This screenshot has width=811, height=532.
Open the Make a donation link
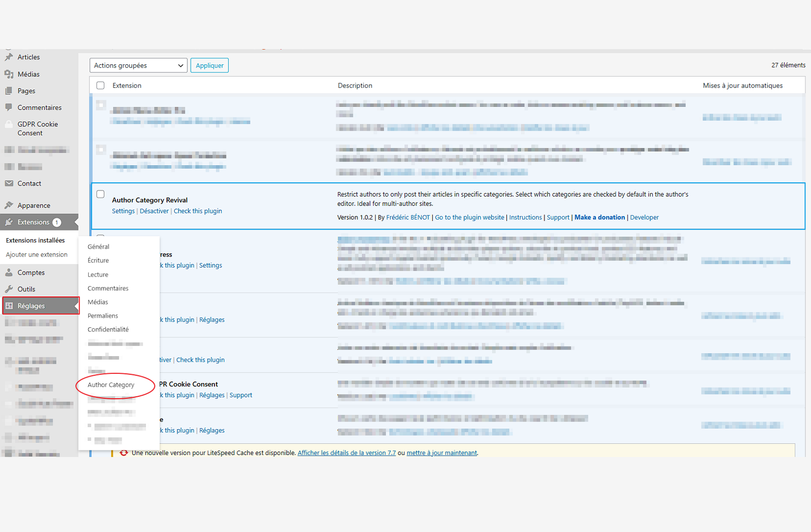(600, 217)
